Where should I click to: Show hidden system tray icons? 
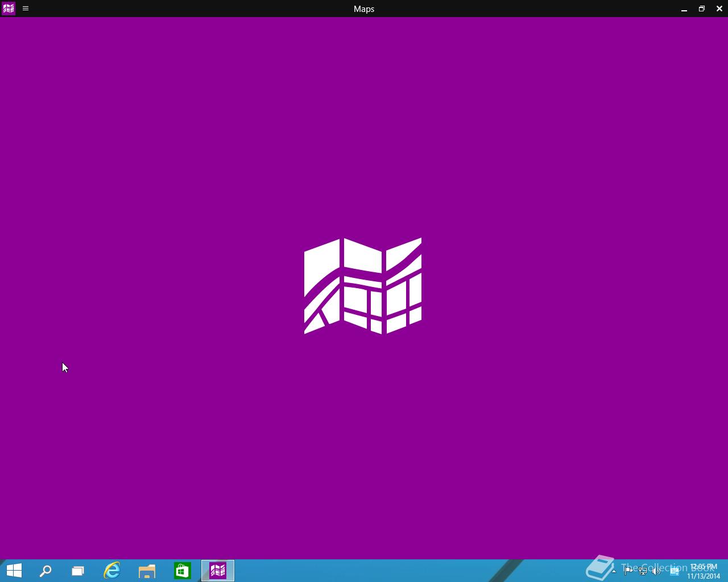614,571
